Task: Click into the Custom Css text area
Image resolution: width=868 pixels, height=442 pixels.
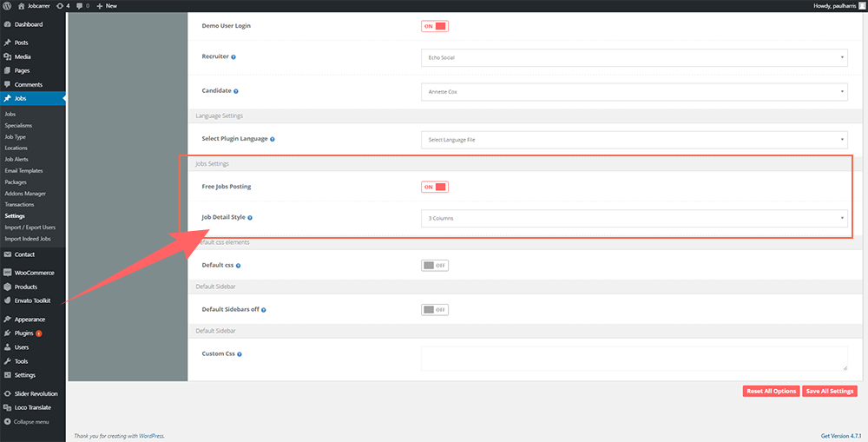Action: click(634, 359)
